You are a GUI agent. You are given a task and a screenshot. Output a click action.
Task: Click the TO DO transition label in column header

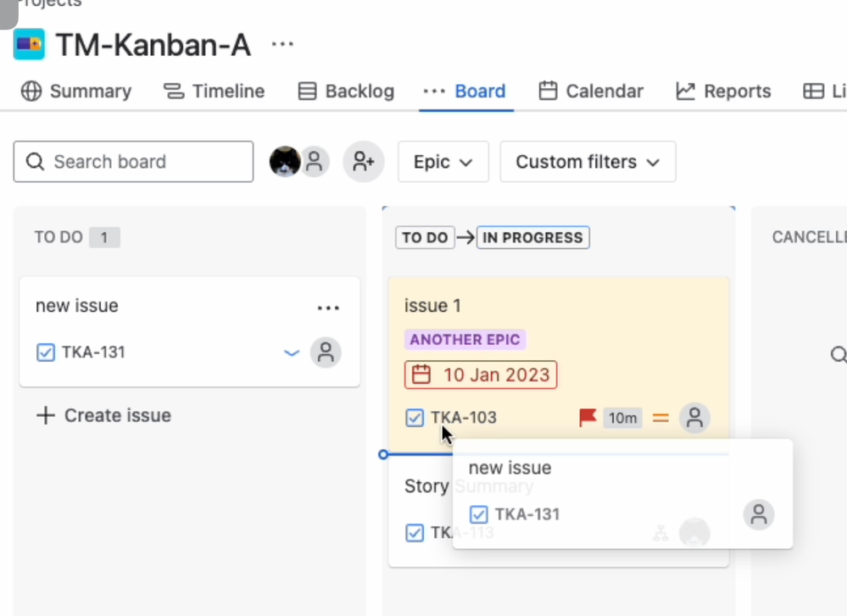coord(425,237)
